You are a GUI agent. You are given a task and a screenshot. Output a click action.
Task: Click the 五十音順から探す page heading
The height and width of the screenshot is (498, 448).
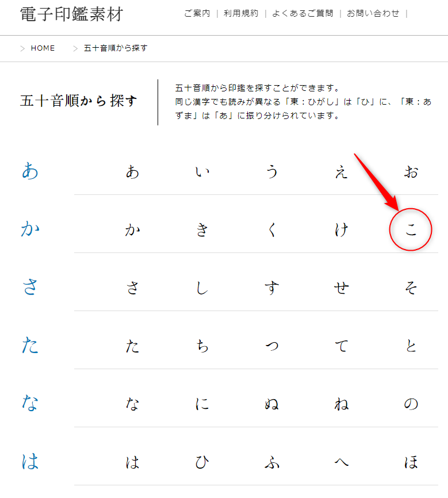point(78,101)
